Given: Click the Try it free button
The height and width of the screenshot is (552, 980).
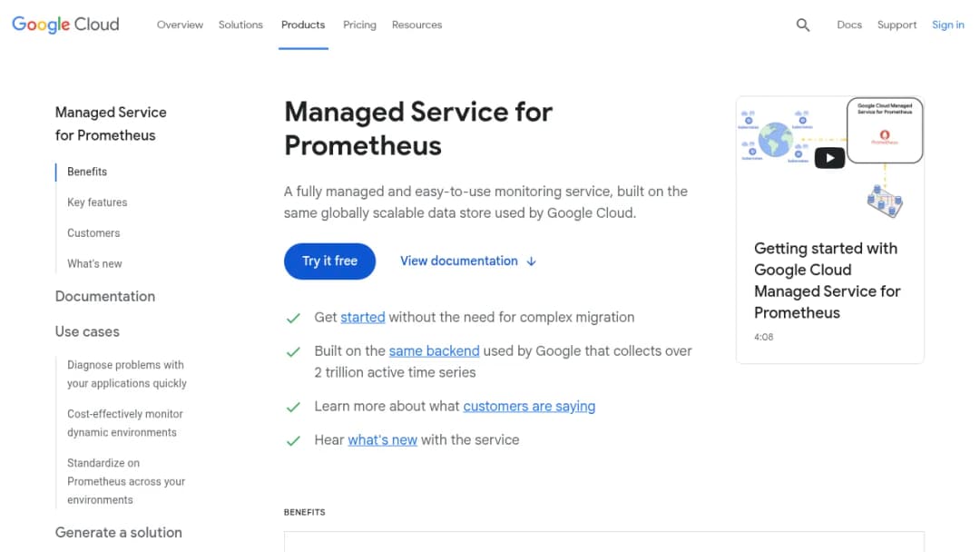Looking at the screenshot, I should tap(329, 261).
